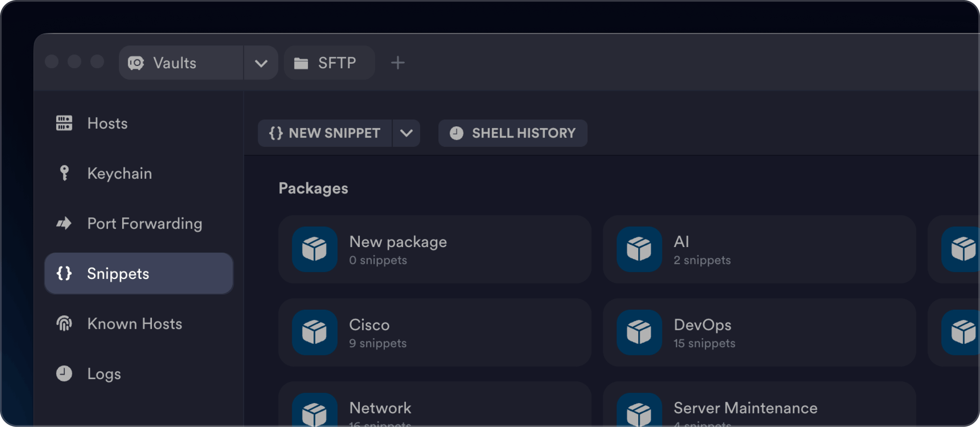Click the DevOps package box icon
This screenshot has width=980, height=427.
(639, 332)
